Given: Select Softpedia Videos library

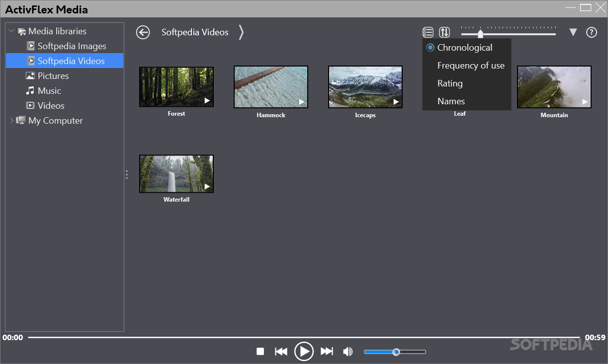Looking at the screenshot, I should (71, 61).
